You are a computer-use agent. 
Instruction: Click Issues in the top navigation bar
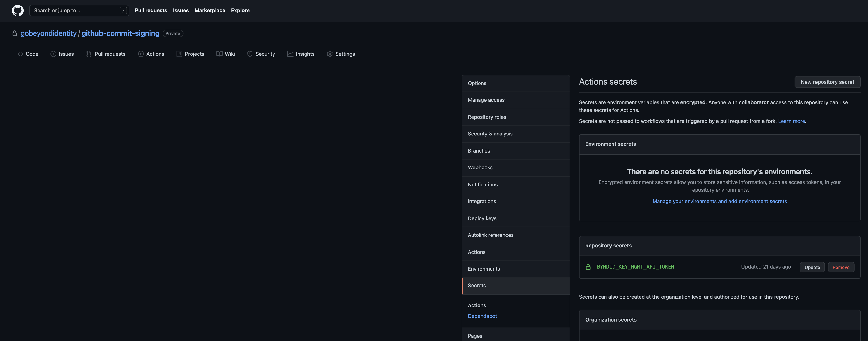click(x=181, y=10)
